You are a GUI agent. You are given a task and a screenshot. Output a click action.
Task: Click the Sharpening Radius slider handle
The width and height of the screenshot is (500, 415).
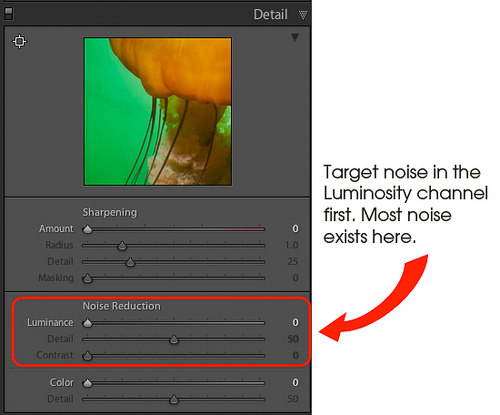pyautogui.click(x=122, y=246)
